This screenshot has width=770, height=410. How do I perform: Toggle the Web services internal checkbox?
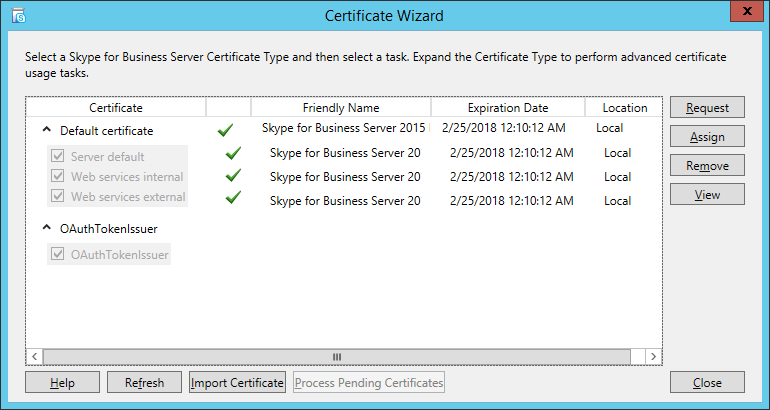pyautogui.click(x=58, y=176)
